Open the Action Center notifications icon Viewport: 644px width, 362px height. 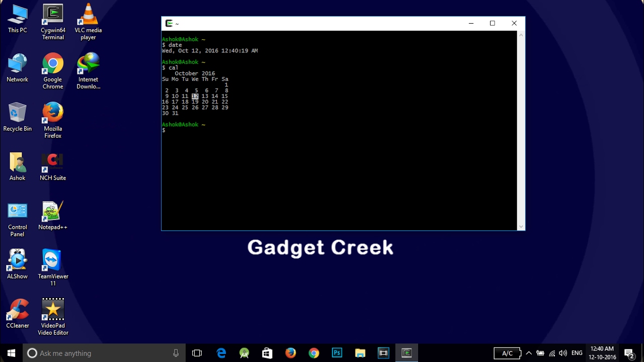pyautogui.click(x=629, y=353)
